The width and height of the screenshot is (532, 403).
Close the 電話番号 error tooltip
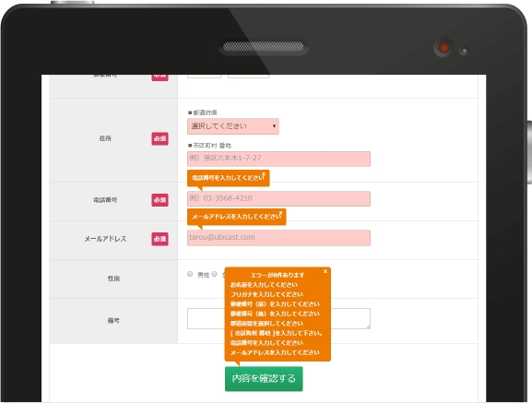(x=264, y=174)
